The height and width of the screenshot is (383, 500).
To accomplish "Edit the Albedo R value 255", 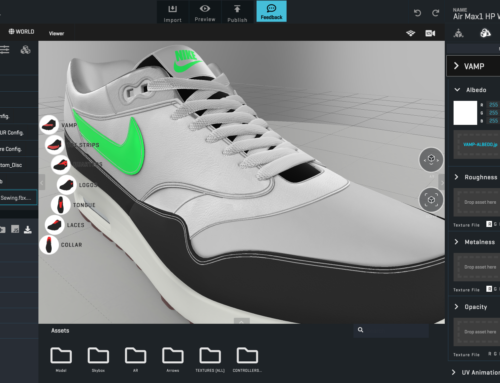I will pyautogui.click(x=493, y=105).
